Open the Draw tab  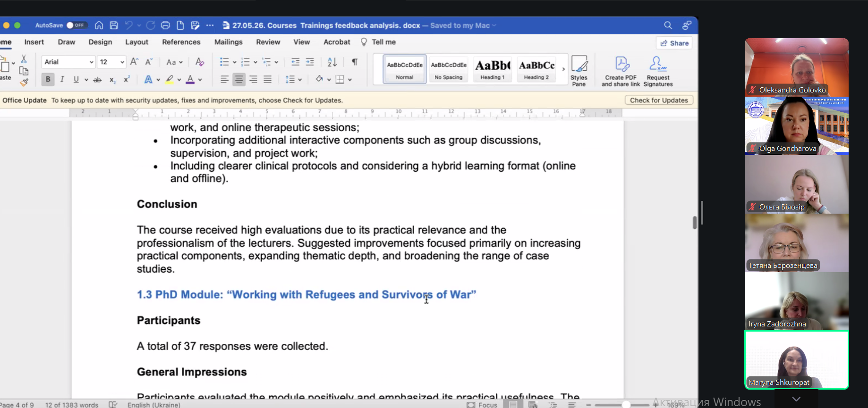pyautogui.click(x=67, y=42)
